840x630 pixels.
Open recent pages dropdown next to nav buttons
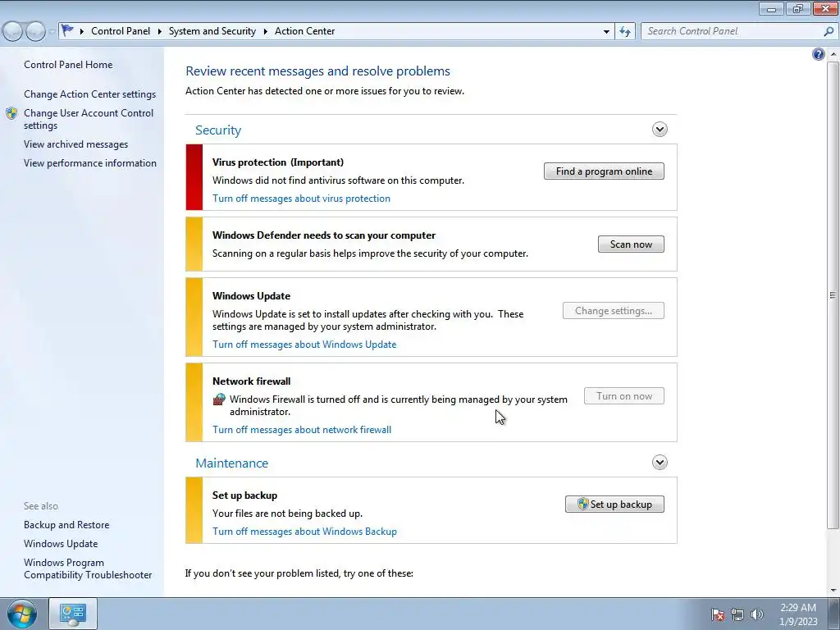point(52,32)
